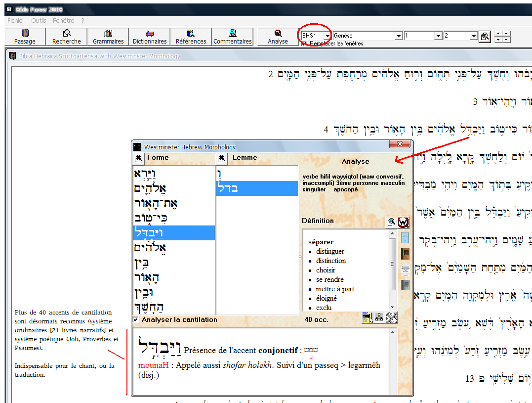This screenshot has width=532, height=403.
Task: Click the tree diagram icon below the definition
Action: [x=379, y=318]
